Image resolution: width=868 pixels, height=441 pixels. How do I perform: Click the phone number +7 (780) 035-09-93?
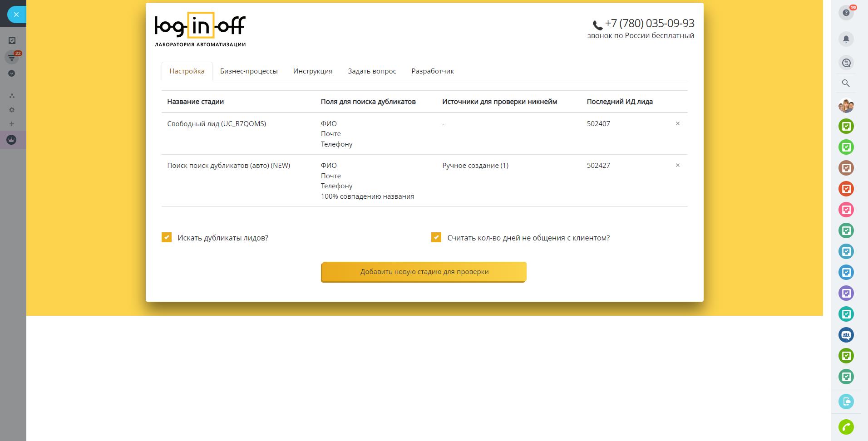point(650,23)
